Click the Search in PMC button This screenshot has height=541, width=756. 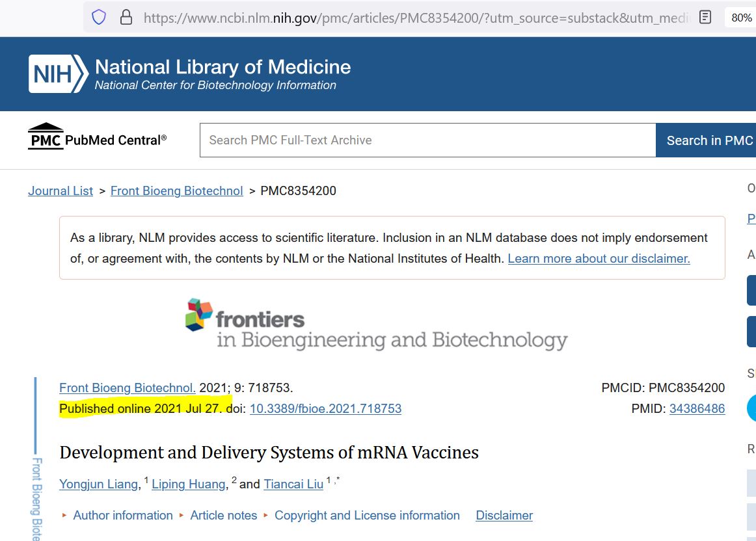tap(709, 140)
